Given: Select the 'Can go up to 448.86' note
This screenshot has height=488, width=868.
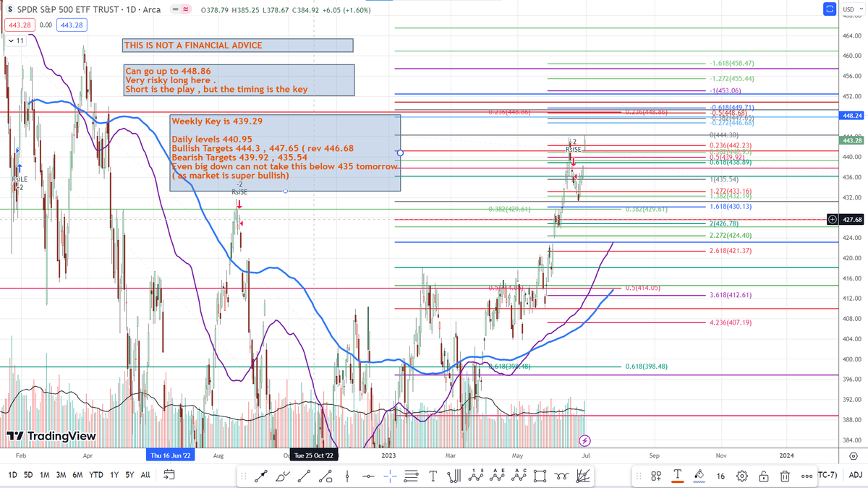Looking at the screenshot, I should [x=239, y=80].
